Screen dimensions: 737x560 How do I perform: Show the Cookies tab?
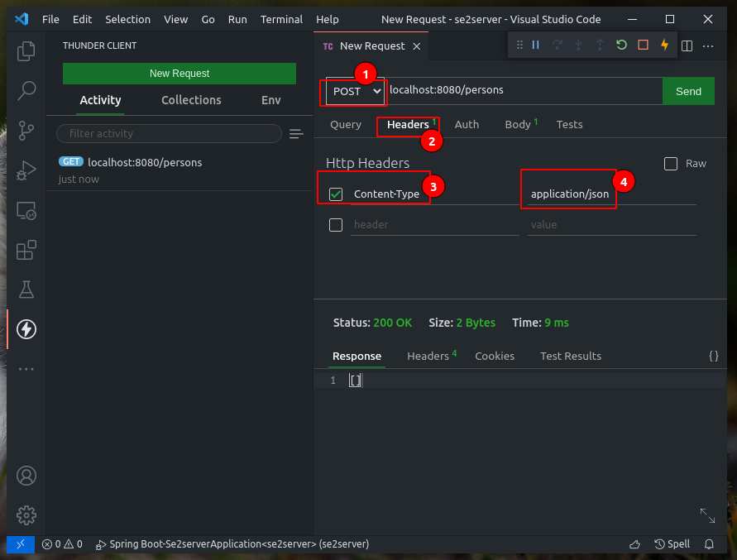(495, 356)
